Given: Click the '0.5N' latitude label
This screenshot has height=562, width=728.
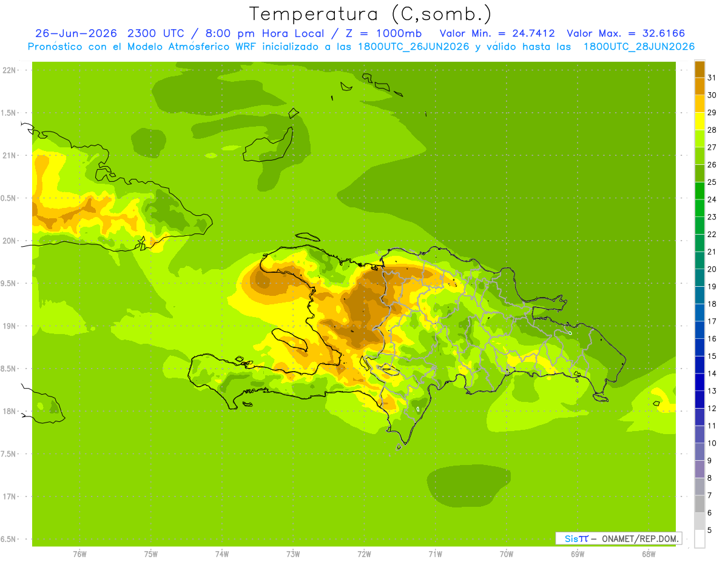Looking at the screenshot, I should coord(9,198).
